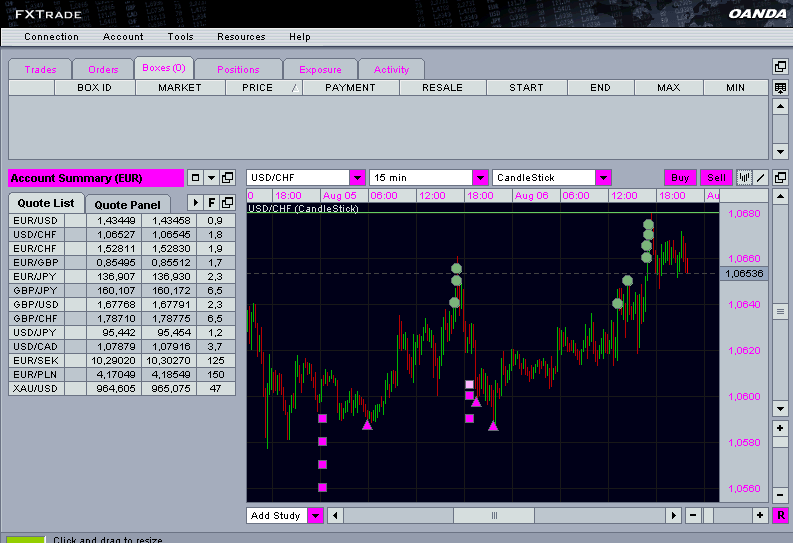
Task: Click the F format button in quote list
Action: pos(211,203)
